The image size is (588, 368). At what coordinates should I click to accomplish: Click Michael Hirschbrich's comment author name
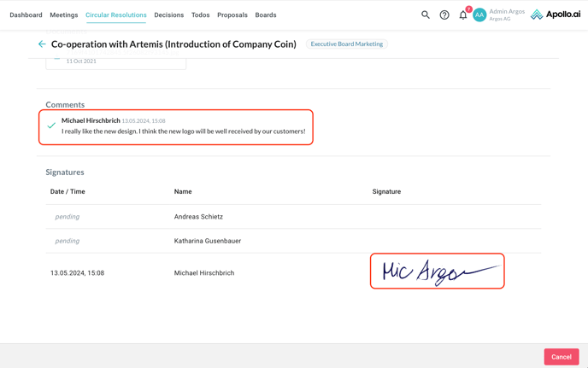coord(91,120)
